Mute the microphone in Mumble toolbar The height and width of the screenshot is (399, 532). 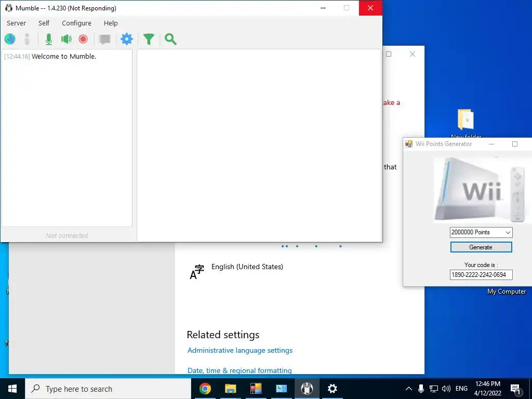[x=49, y=39]
